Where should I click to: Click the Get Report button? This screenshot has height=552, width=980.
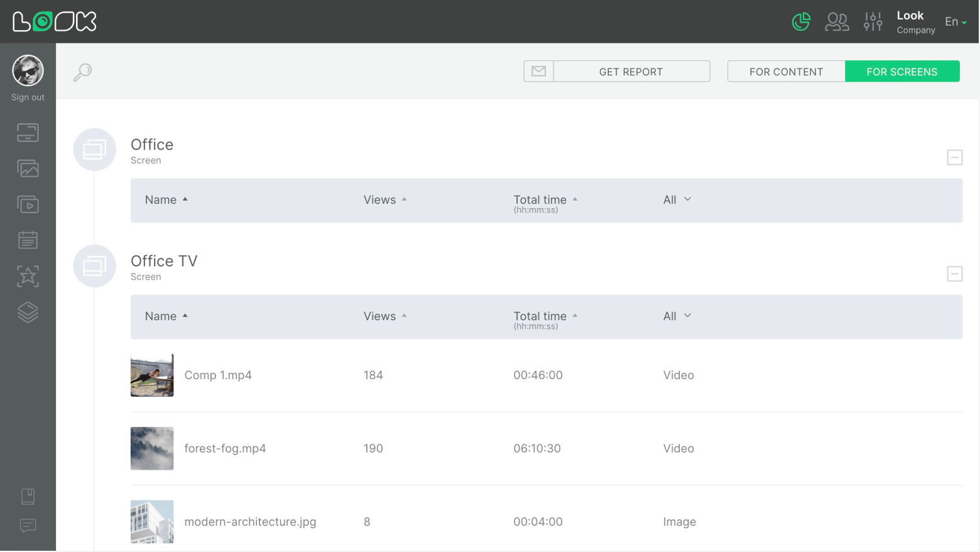tap(631, 72)
